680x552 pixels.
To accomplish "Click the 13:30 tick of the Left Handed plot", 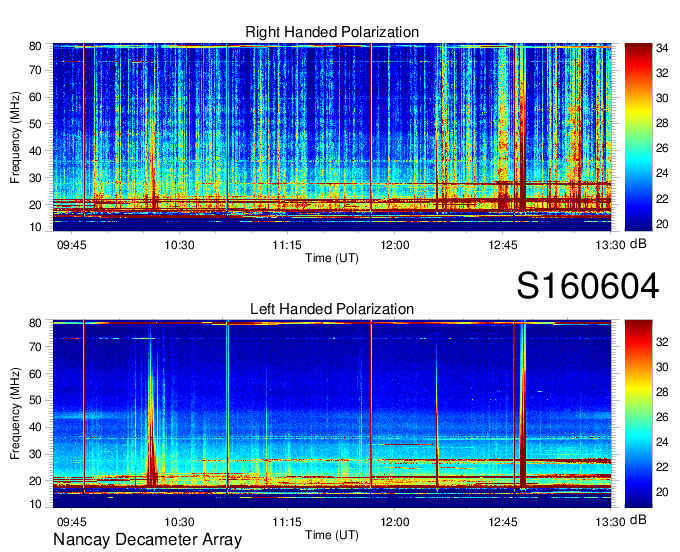I will pos(610,522).
